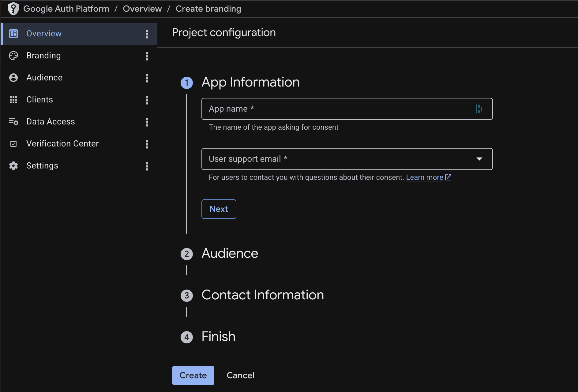Click the external link icon after Learn more
Screen dimensions: 578x392
[448, 177]
